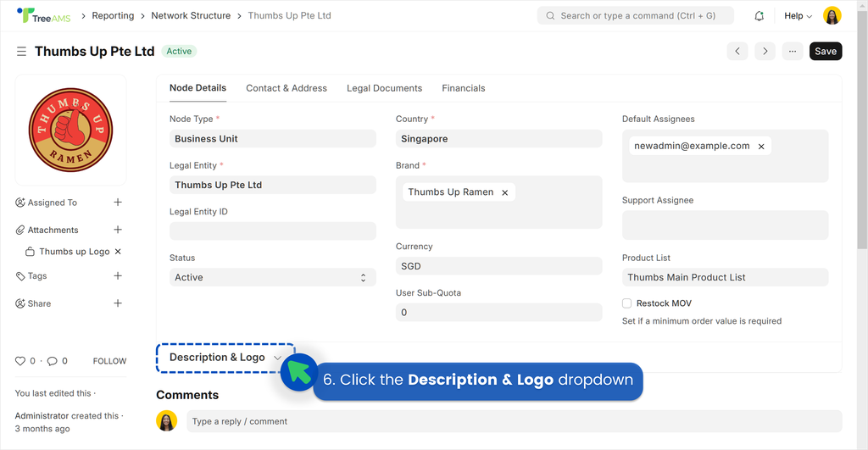
Task: Click the heart like icon
Action: coord(20,361)
